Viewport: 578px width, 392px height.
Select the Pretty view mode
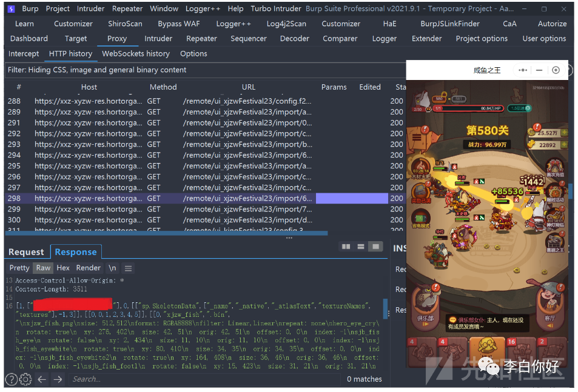(19, 268)
